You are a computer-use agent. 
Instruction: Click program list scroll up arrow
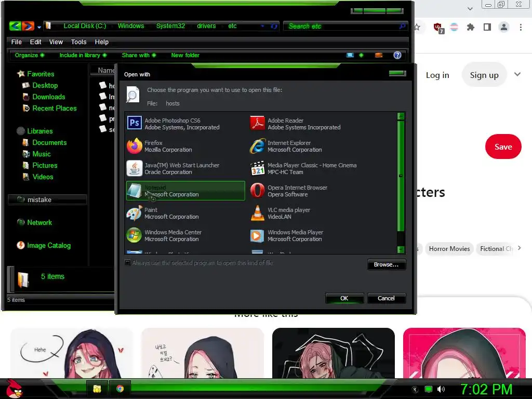(401, 116)
